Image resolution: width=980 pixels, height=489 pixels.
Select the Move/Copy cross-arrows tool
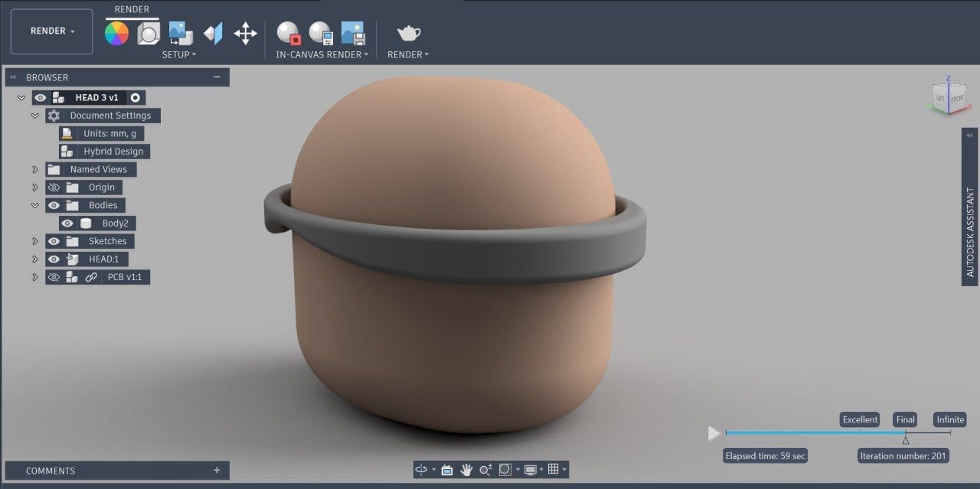(245, 33)
